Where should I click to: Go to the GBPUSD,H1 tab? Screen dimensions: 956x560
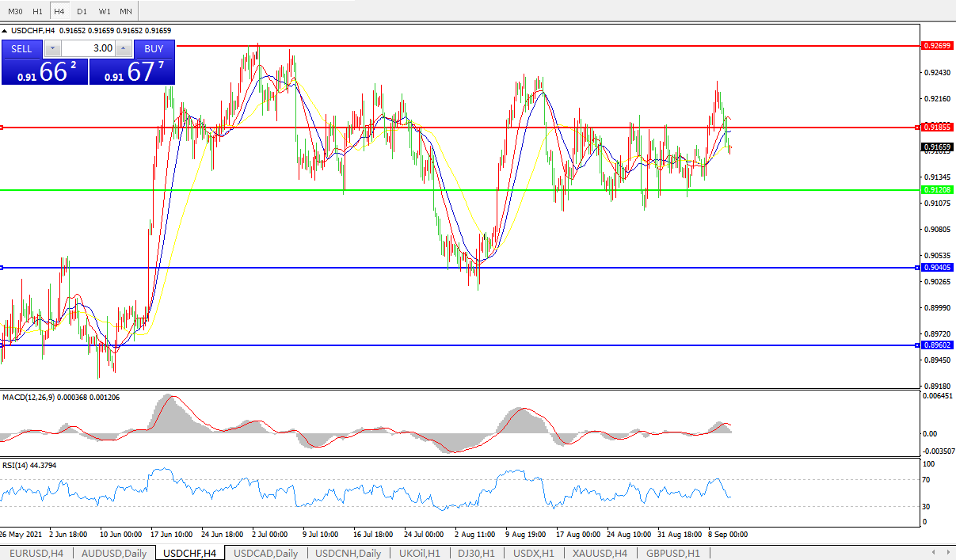point(672,553)
